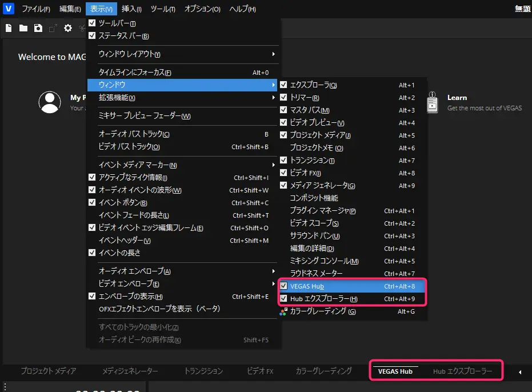Select ミキシング コンソール in the submenu
The height and width of the screenshot is (392, 532).
[352, 261]
